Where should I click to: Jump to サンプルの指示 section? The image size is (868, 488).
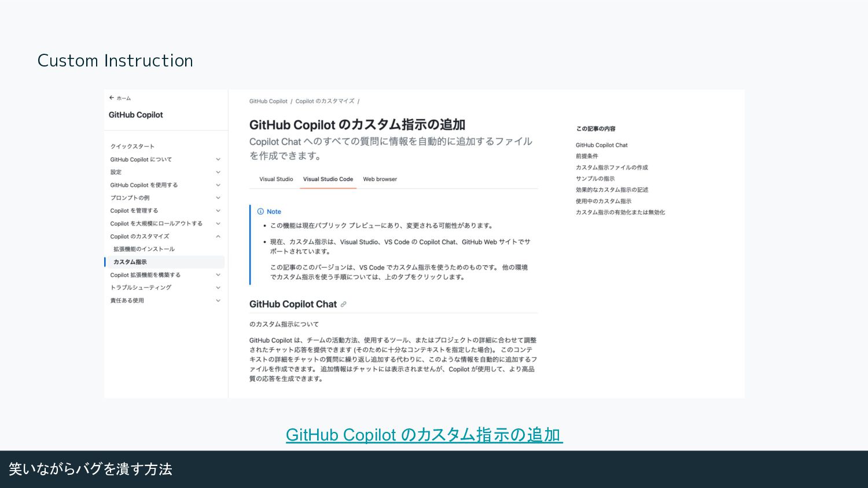click(x=595, y=179)
